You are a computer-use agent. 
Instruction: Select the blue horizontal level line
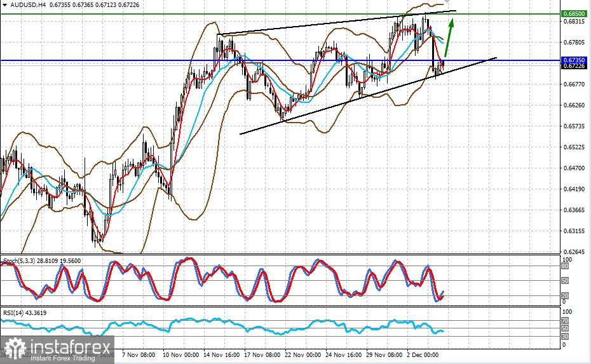(280, 60)
